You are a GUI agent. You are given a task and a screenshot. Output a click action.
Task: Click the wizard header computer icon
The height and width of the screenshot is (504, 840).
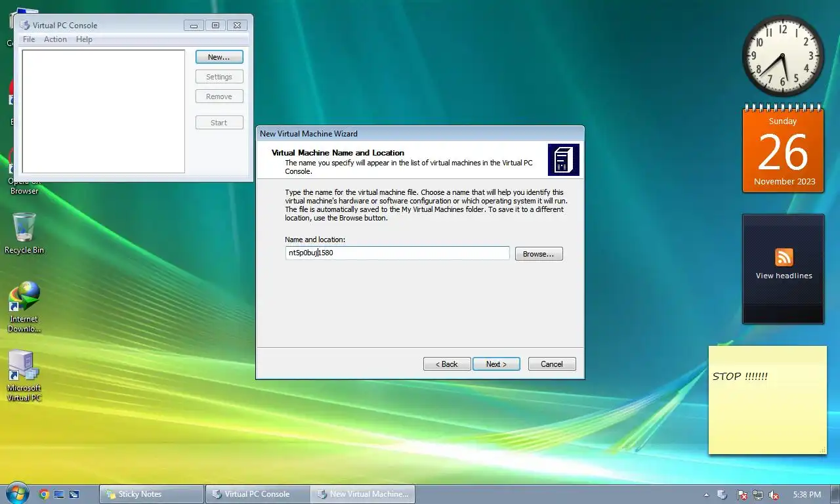click(x=563, y=159)
